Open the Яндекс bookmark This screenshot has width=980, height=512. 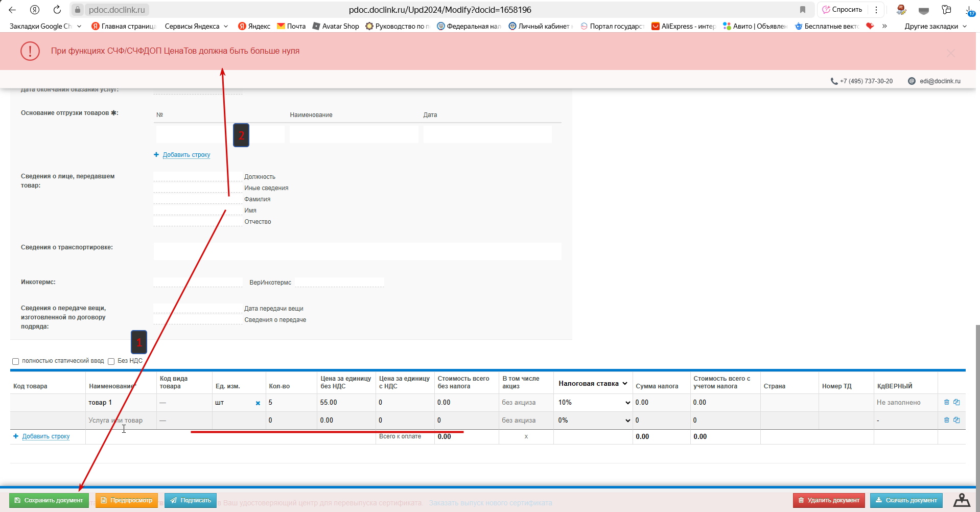point(254,26)
